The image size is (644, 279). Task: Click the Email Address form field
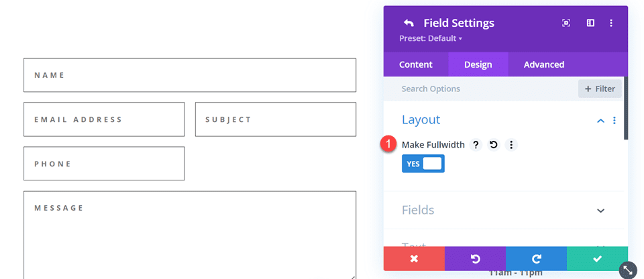click(x=104, y=119)
